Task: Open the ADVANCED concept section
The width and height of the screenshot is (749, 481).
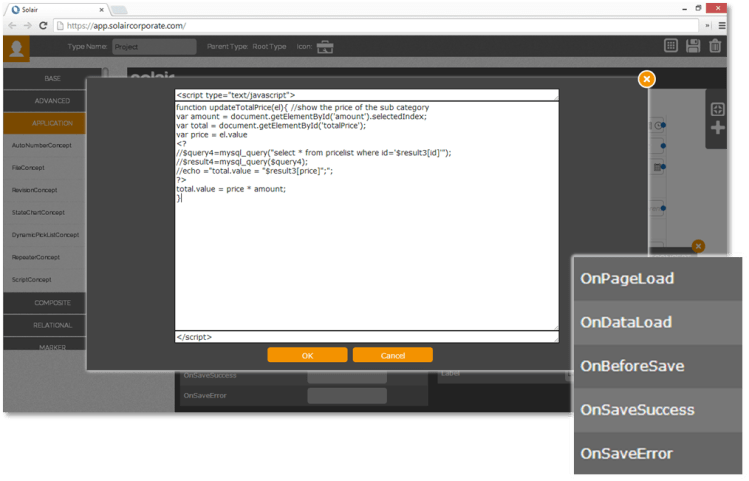Action: (x=45, y=101)
